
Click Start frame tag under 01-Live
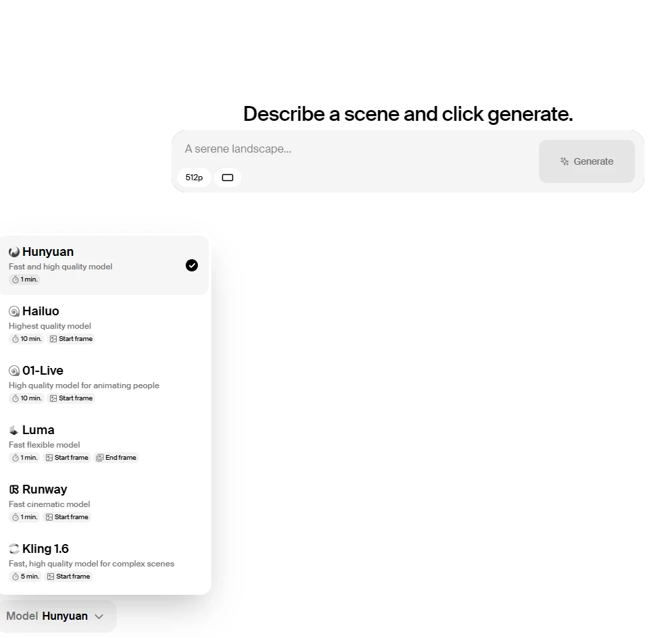pyautogui.click(x=71, y=398)
